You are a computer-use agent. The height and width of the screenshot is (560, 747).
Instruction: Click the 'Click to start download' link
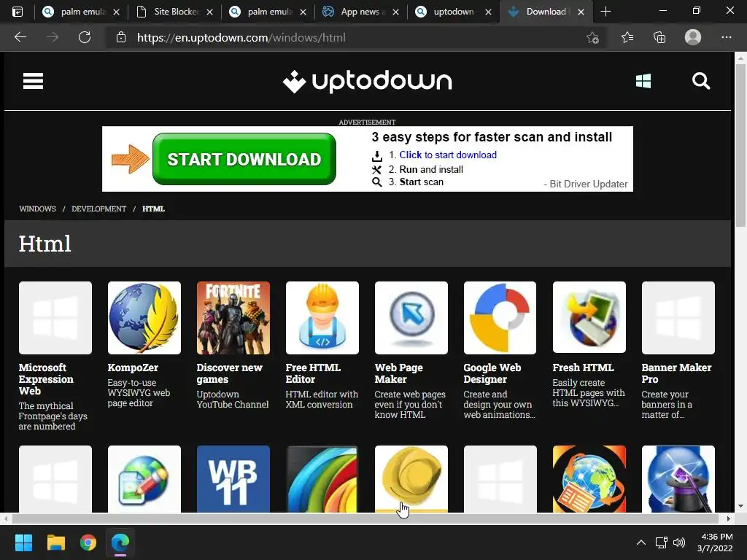[448, 155]
